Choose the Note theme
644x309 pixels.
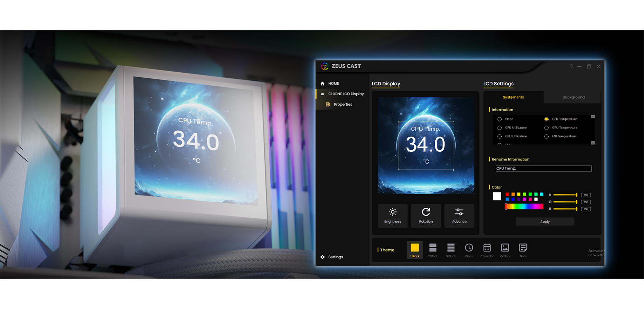[x=523, y=250]
